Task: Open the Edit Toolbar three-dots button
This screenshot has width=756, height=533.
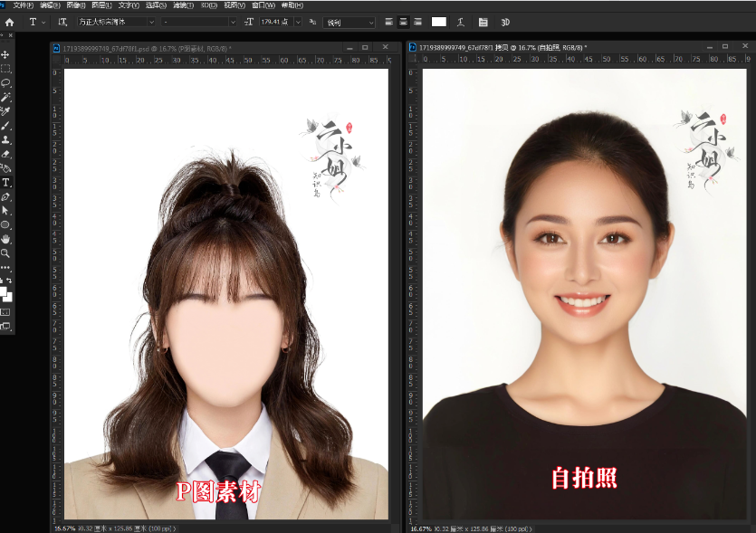Action: (x=5, y=267)
